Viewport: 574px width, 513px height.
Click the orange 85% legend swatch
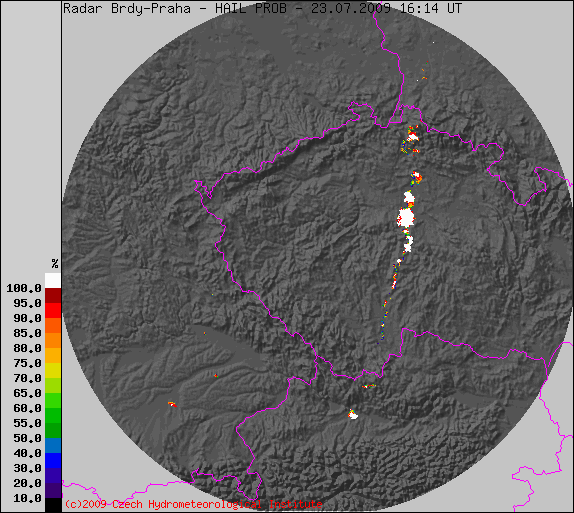(x=53, y=326)
